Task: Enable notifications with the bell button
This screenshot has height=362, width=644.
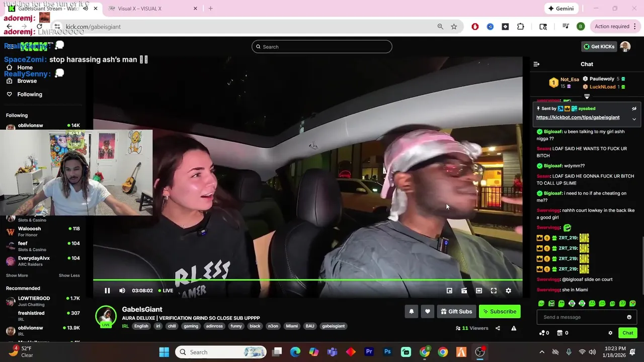Action: click(x=411, y=311)
